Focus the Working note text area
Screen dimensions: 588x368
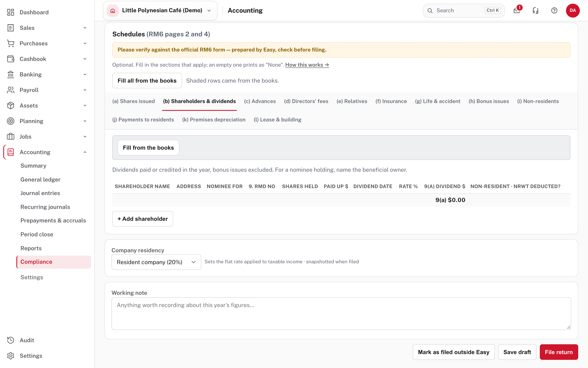click(x=341, y=314)
